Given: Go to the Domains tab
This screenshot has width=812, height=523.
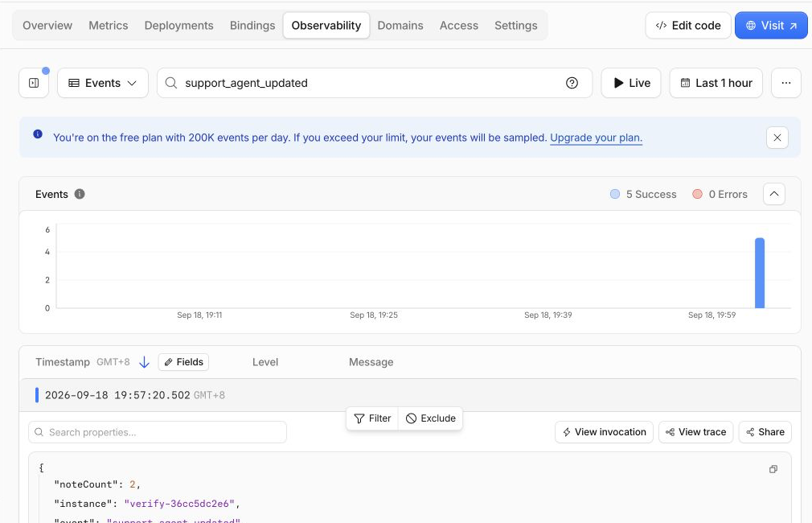Looking at the screenshot, I should (400, 26).
